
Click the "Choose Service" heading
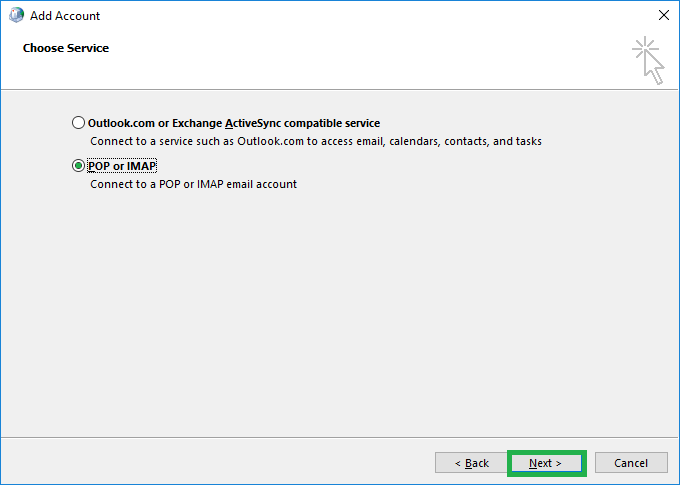[x=66, y=48]
